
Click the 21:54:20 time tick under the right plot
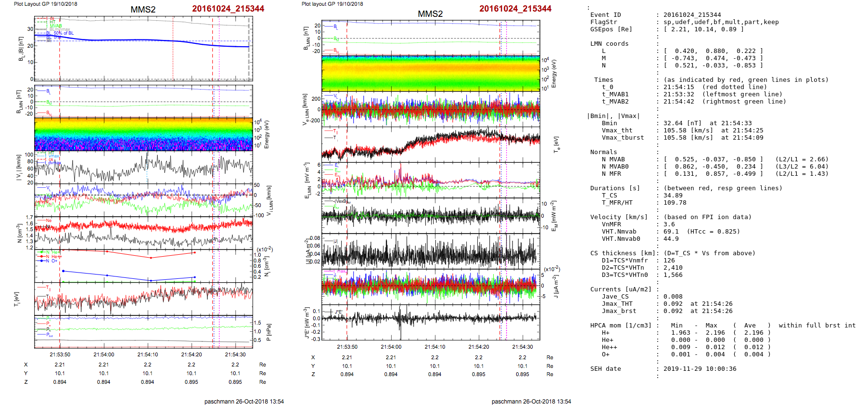478,347
